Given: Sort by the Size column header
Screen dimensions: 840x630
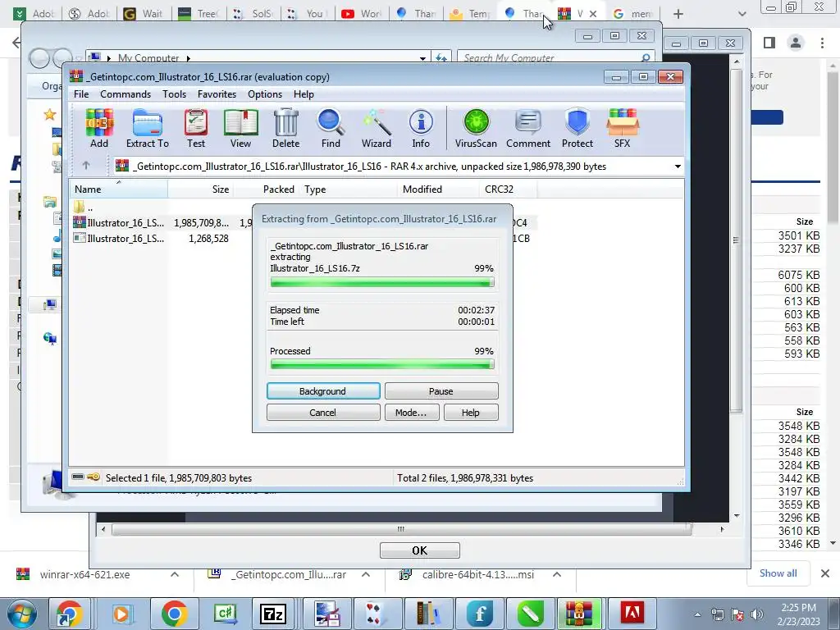Looking at the screenshot, I should [x=200, y=189].
